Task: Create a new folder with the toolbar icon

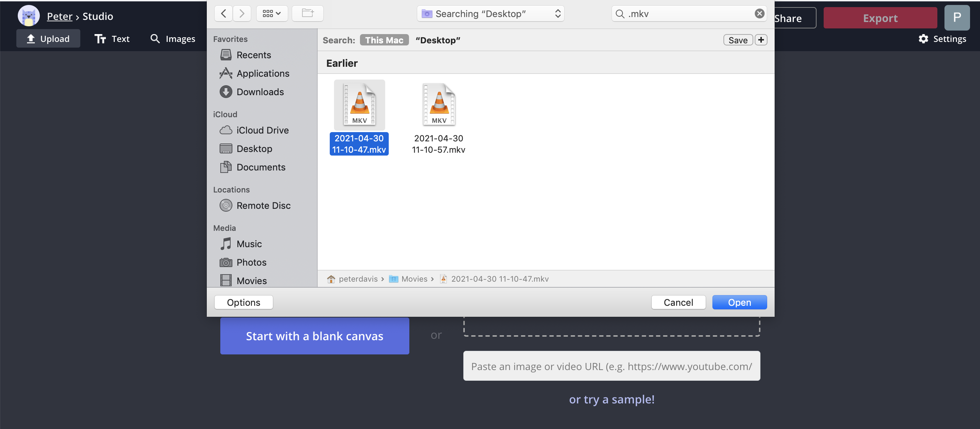Action: pyautogui.click(x=307, y=14)
